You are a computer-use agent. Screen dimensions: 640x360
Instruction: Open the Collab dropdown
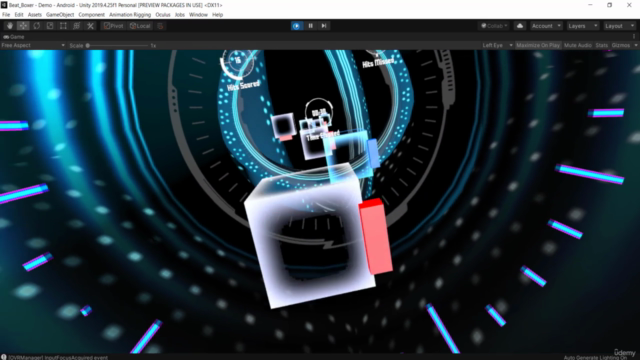[x=494, y=26]
